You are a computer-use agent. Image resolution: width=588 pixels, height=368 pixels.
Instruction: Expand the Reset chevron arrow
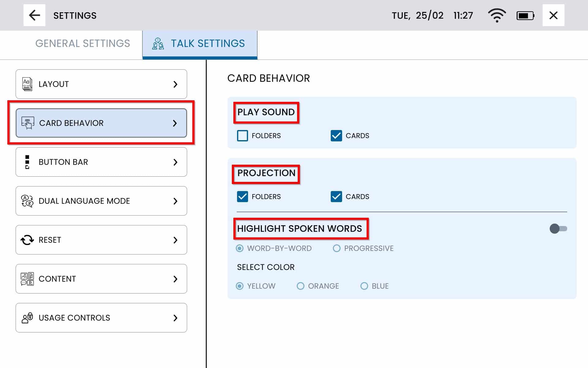175,240
